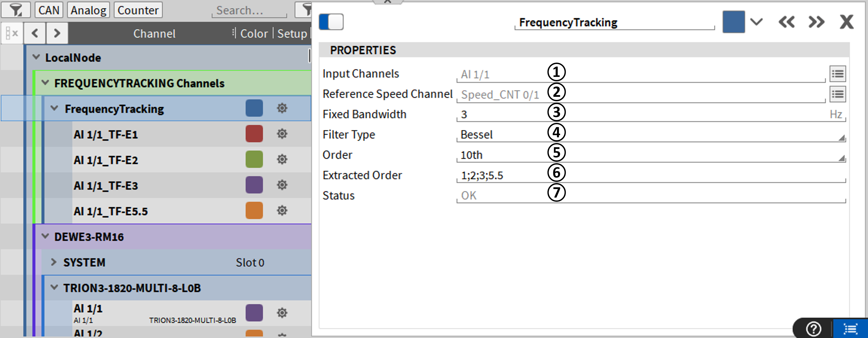Toggle the CAN channel filter

49,10
